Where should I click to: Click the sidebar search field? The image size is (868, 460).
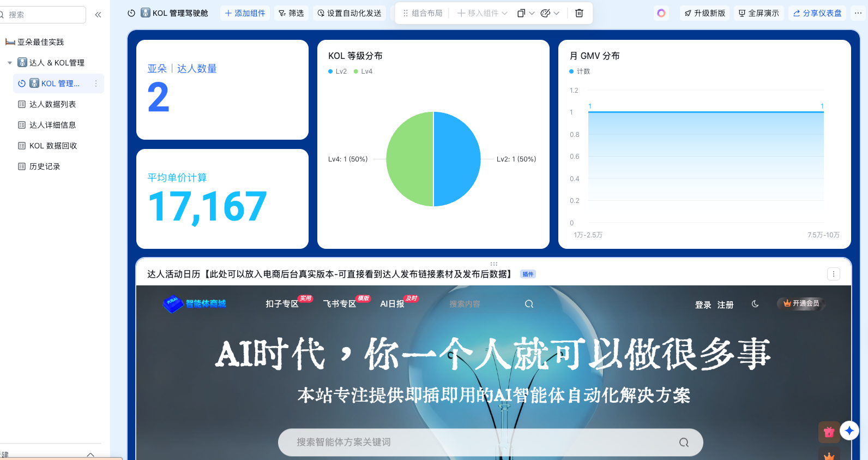click(43, 15)
